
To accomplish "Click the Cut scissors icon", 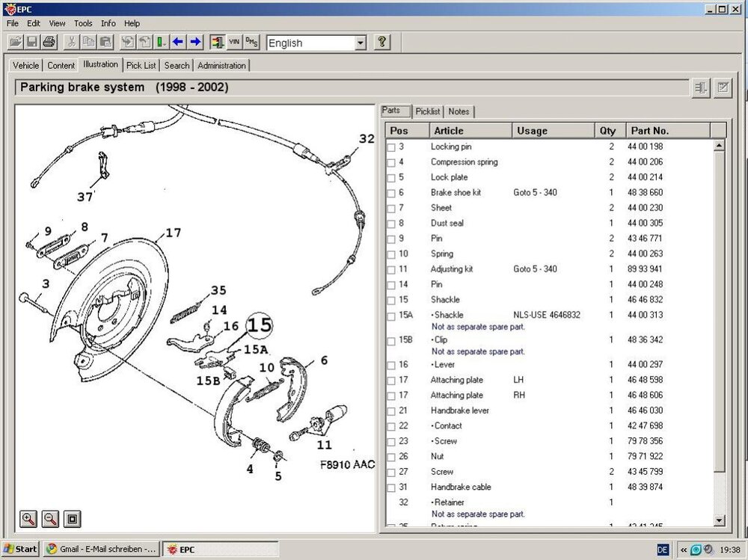I will coord(72,42).
